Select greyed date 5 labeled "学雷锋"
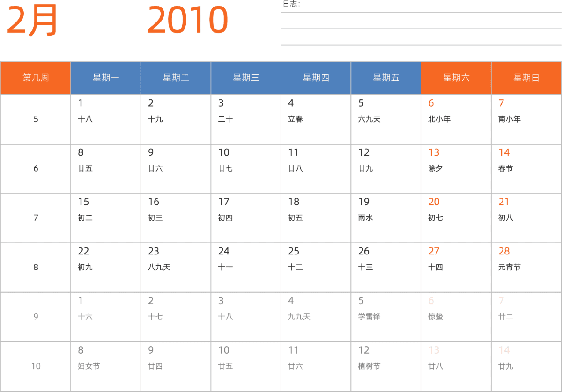 pos(386,317)
